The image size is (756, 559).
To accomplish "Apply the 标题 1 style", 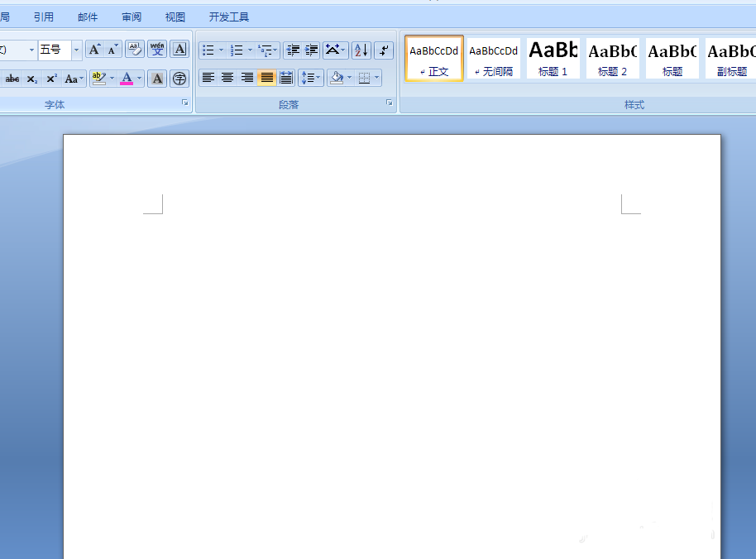I will (x=553, y=58).
